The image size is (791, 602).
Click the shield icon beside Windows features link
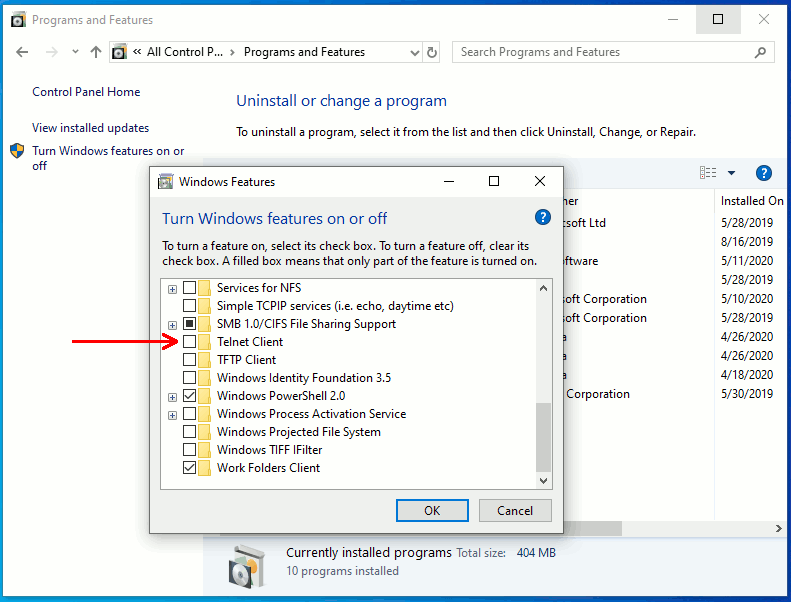click(17, 150)
